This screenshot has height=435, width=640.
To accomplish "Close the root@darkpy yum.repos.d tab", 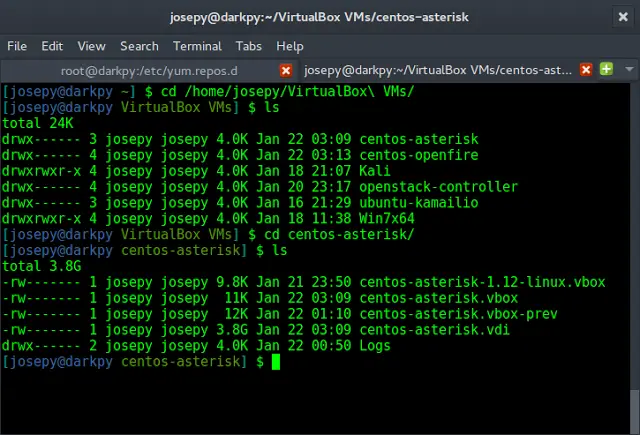I will point(286,71).
